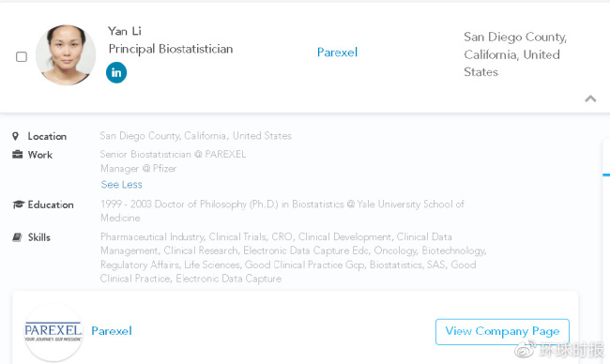Image resolution: width=610 pixels, height=364 pixels.
Task: Click the Manager @ Pfizer entry
Action: click(139, 169)
